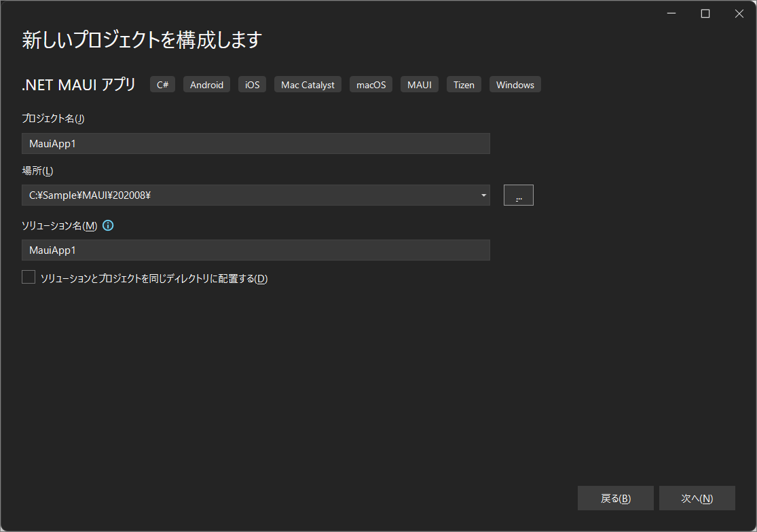Click the ソリューション名(M) label
Viewport: 757px width, 532px height.
[60, 226]
